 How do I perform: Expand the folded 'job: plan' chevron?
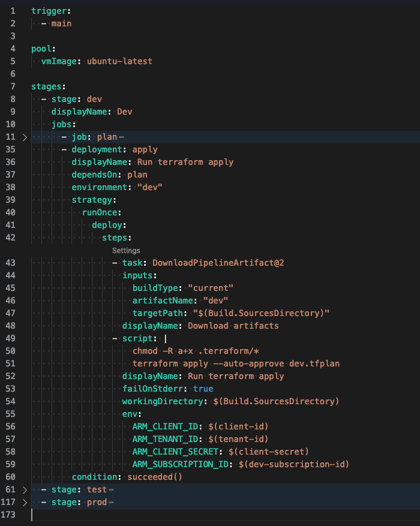[x=25, y=137]
